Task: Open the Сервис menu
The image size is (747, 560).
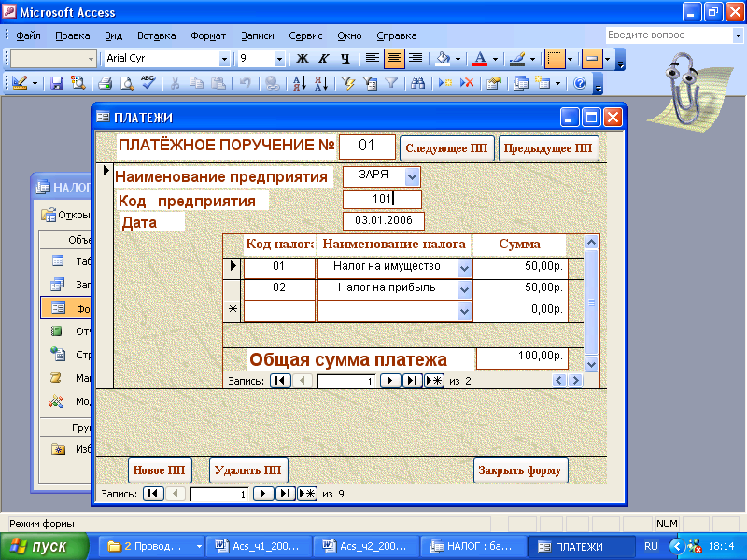Action: [x=306, y=35]
